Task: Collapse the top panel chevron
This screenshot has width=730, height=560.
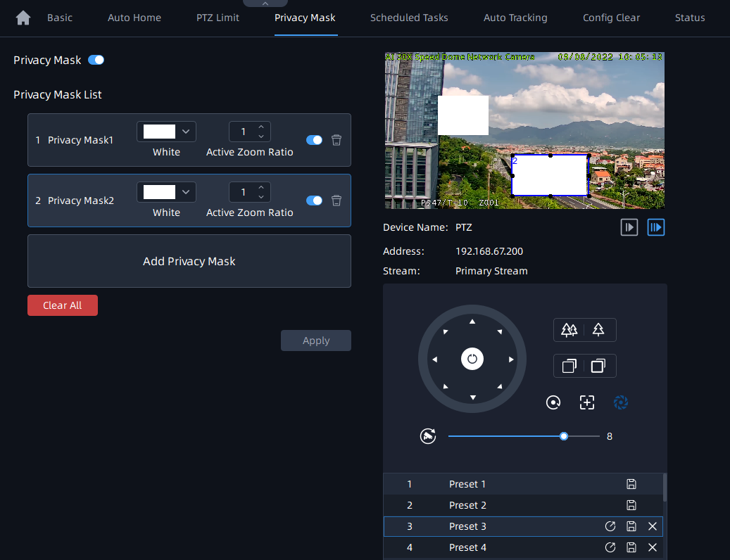Action: tap(265, 4)
